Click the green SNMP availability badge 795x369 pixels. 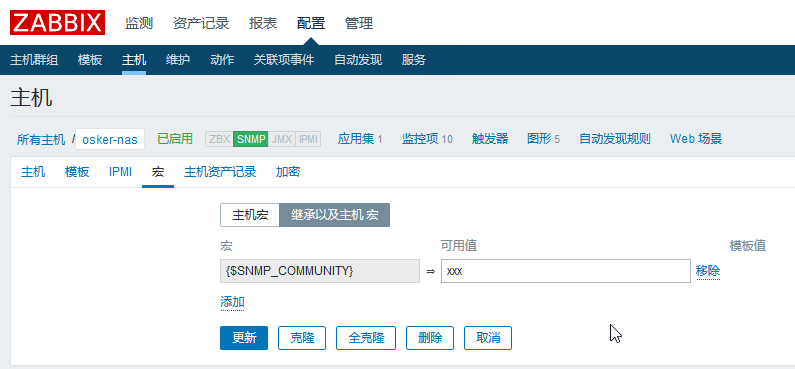[x=250, y=139]
